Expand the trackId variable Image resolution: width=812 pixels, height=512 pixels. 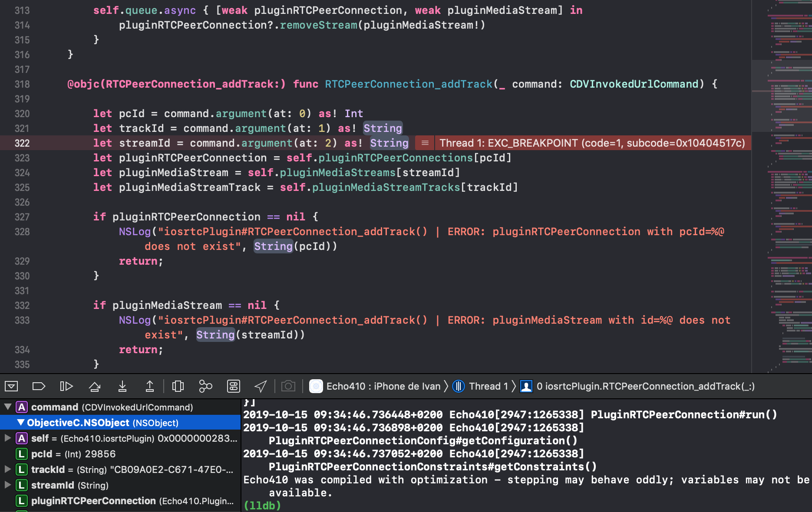pyautogui.click(x=7, y=469)
